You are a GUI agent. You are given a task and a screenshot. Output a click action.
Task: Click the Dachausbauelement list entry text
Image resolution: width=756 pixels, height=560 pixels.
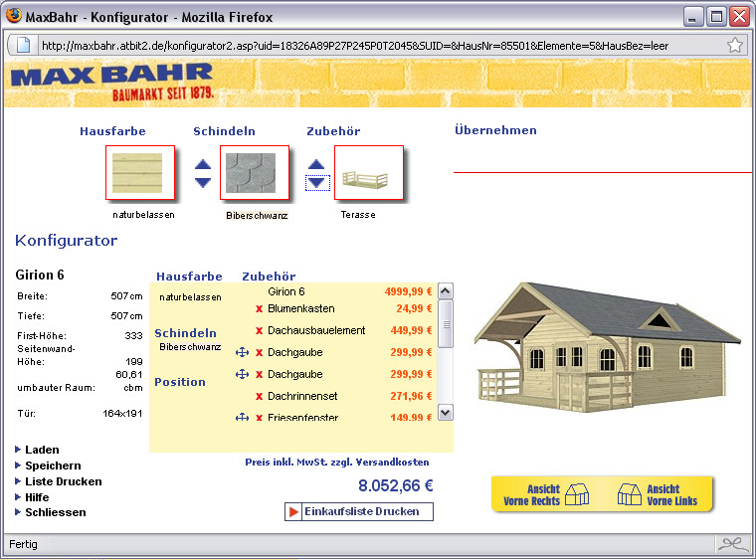click(x=316, y=330)
